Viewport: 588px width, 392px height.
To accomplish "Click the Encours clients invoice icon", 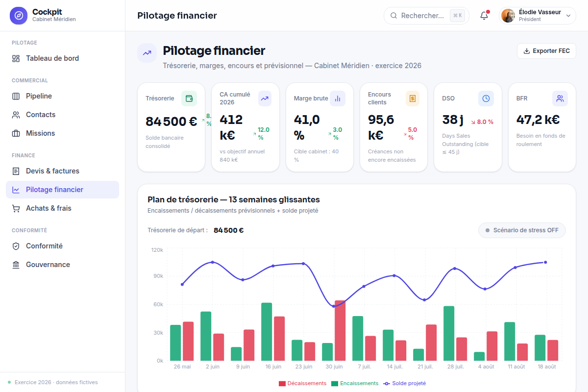I will [x=413, y=98].
